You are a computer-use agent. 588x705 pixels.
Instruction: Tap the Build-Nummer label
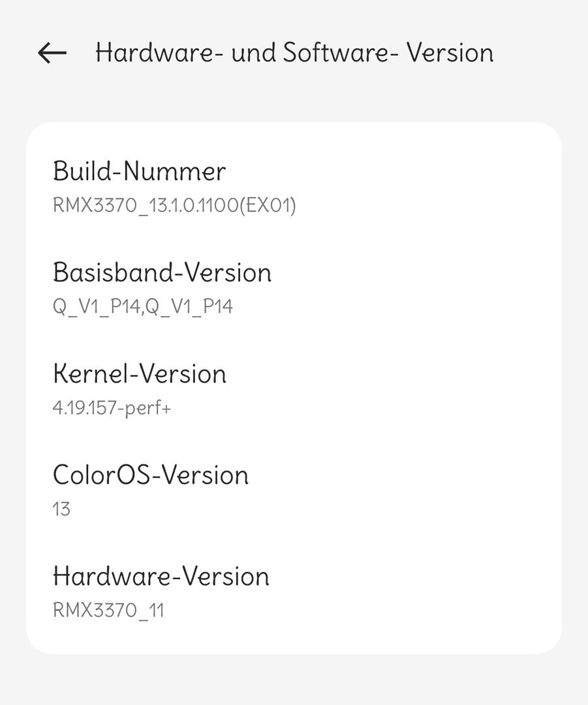click(x=139, y=172)
